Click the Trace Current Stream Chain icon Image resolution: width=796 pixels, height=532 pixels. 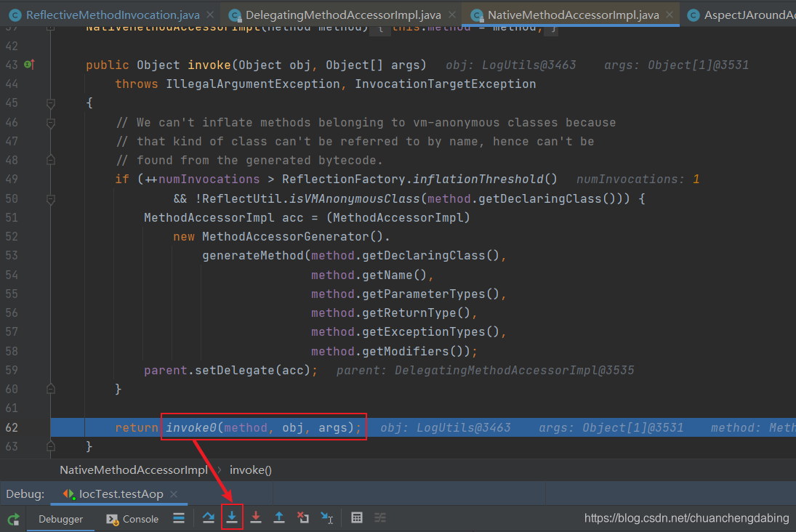pos(380,517)
